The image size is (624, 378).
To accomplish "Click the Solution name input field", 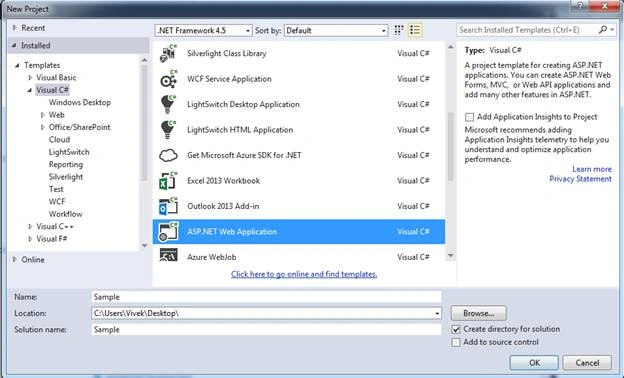I will pyautogui.click(x=266, y=330).
